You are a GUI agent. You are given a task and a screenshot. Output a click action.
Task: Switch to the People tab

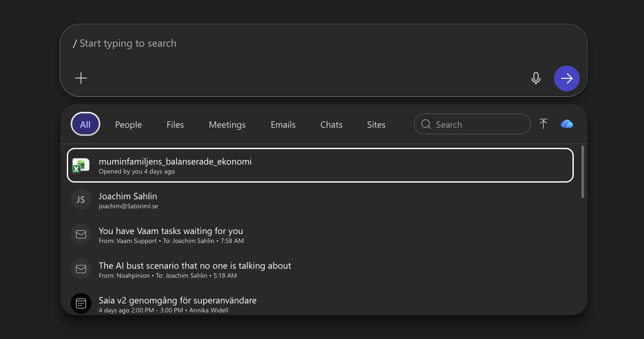(129, 125)
